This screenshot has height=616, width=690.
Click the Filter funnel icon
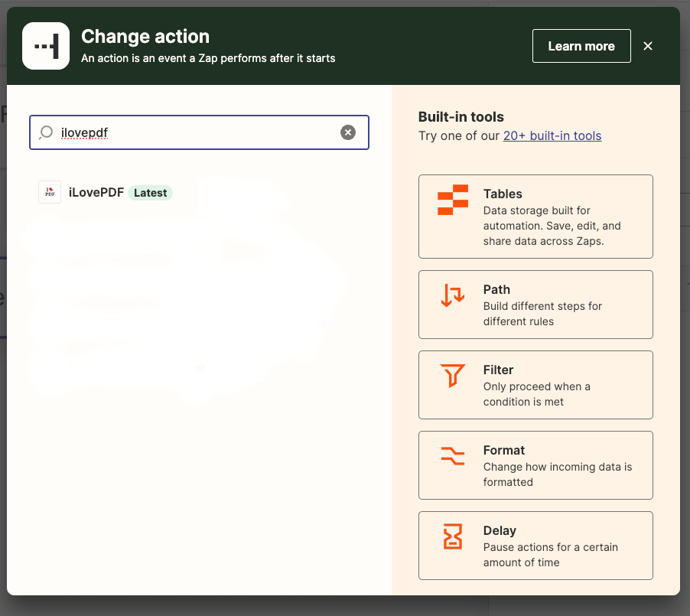pos(452,375)
